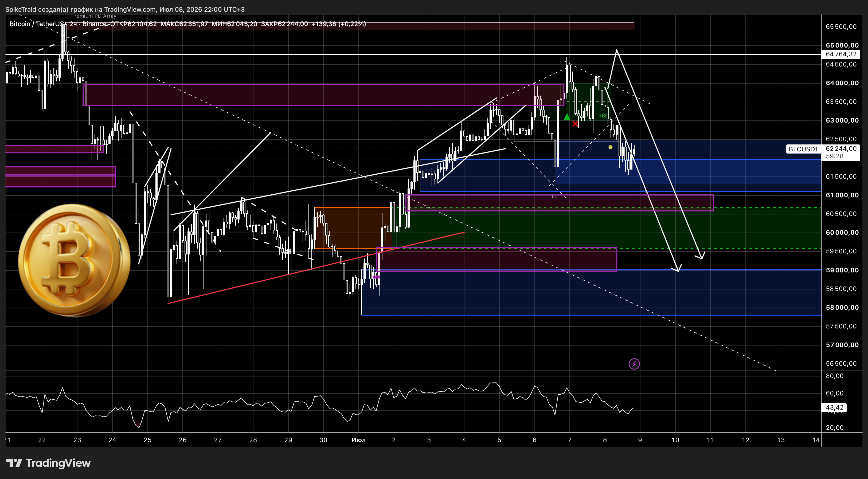Click the Июл month label on time axis
Screen dimensions: 868x479
[358, 440]
